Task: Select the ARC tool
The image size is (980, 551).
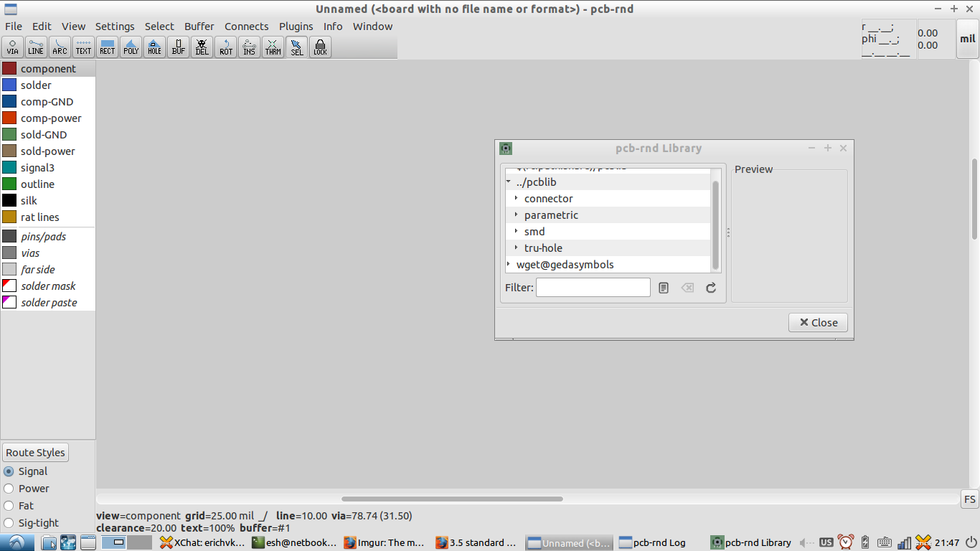Action: (x=60, y=47)
